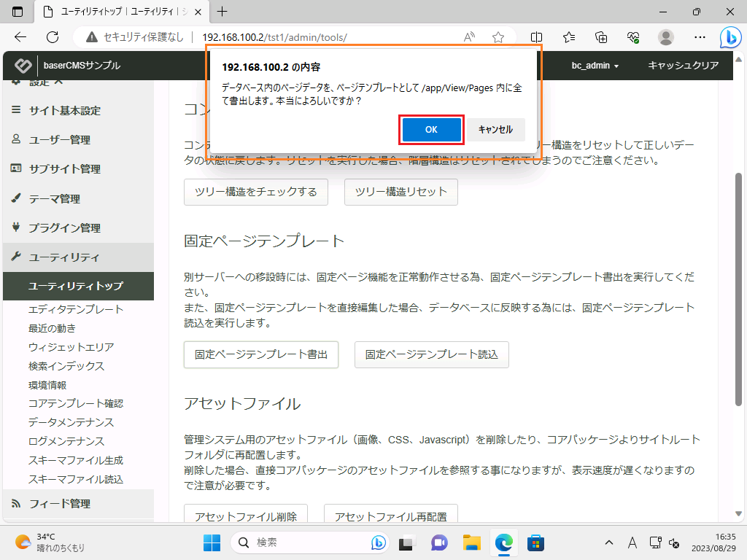Click OK in the confirmation dialog
Screen dimensions: 747x560
431,130
